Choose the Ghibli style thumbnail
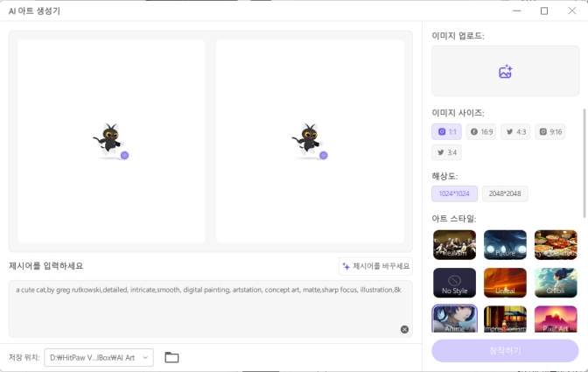588x372 pixels. click(x=556, y=283)
